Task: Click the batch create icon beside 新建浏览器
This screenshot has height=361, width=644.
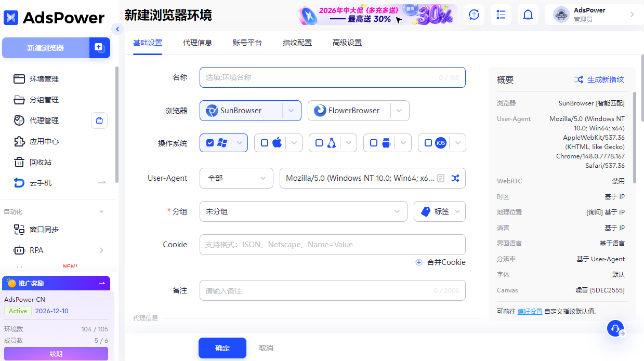Action: (99, 48)
